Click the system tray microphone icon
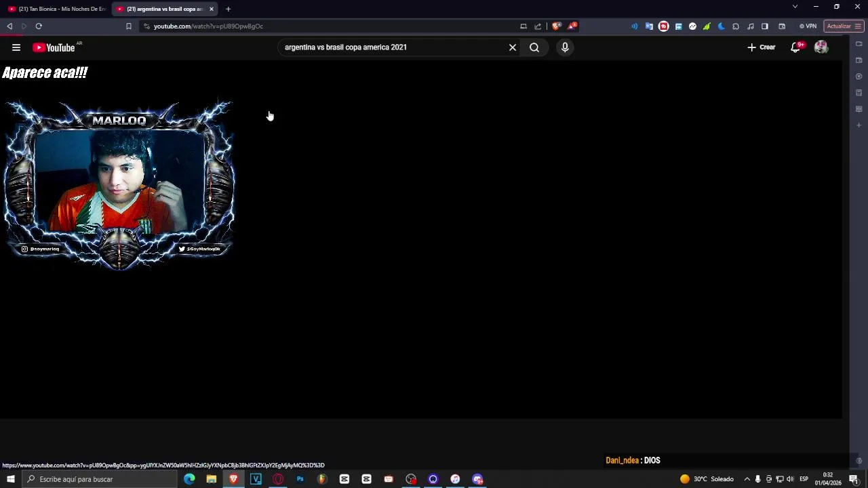 pos(758,479)
